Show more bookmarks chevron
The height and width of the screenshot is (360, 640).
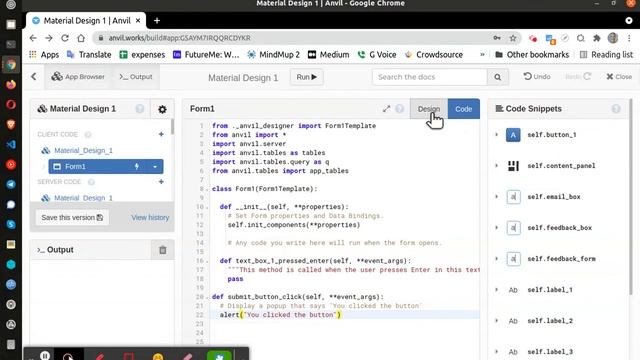click(x=482, y=54)
